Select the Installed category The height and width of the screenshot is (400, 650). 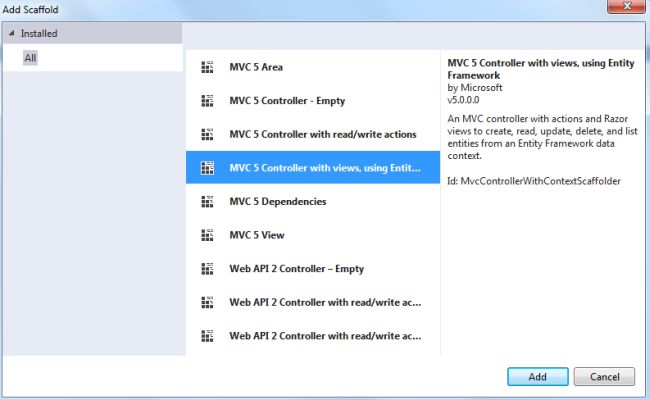point(92,33)
